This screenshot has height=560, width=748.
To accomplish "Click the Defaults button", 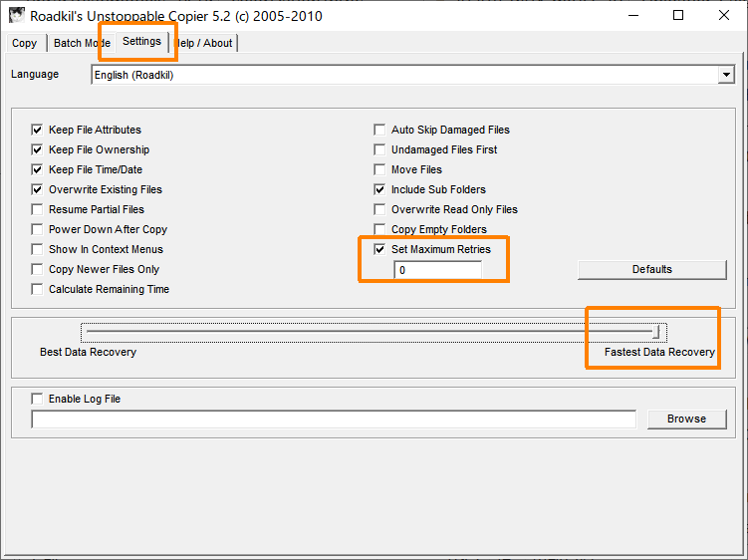I will [651, 269].
